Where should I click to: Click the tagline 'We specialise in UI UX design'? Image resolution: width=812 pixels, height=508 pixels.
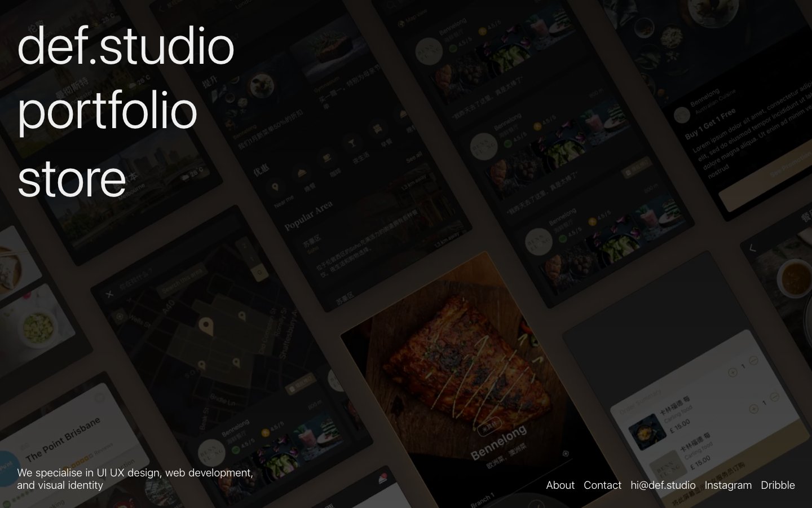135,479
